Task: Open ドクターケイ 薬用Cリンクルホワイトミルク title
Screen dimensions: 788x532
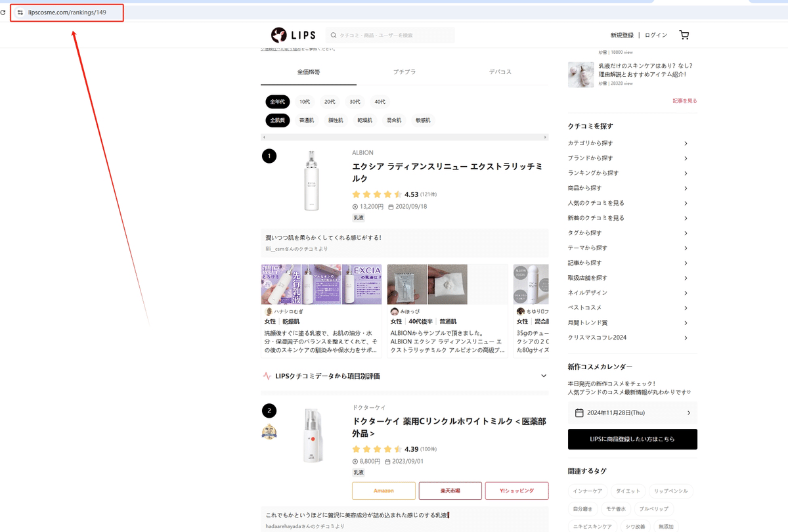Action: tap(449, 428)
